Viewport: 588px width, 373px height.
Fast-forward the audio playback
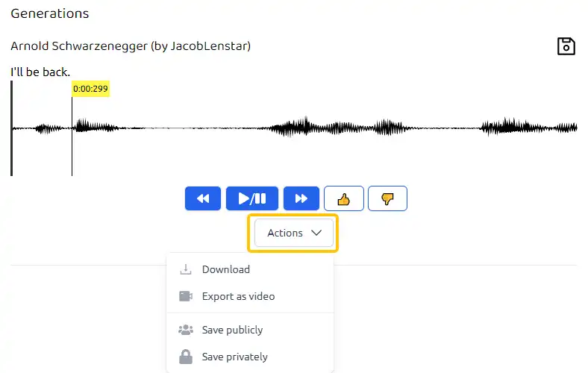pyautogui.click(x=301, y=198)
